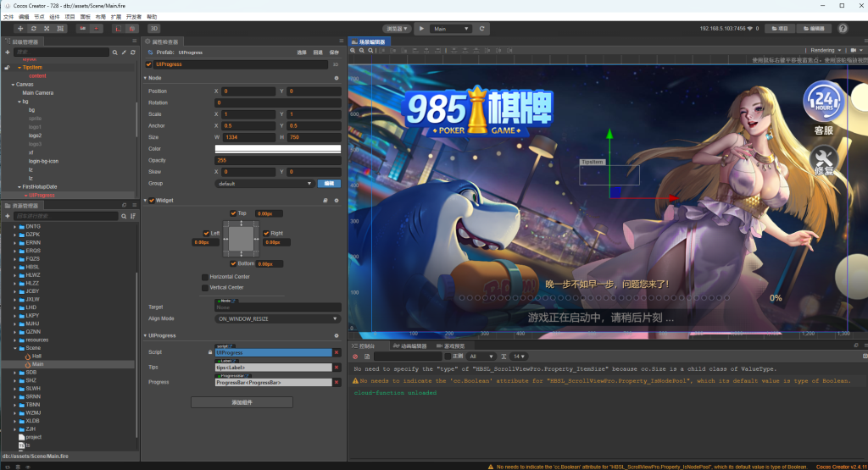The height and width of the screenshot is (470, 868).
Task: Open the first menu in the menu bar
Action: coord(8,17)
